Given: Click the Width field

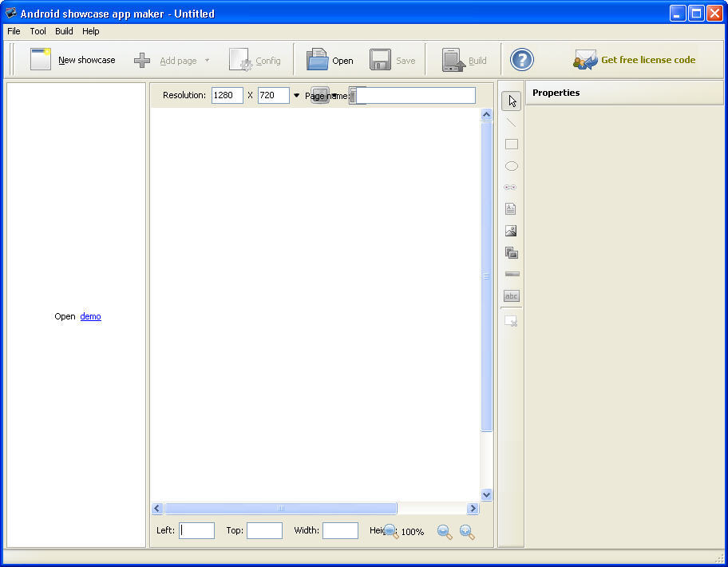Looking at the screenshot, I should click(340, 530).
